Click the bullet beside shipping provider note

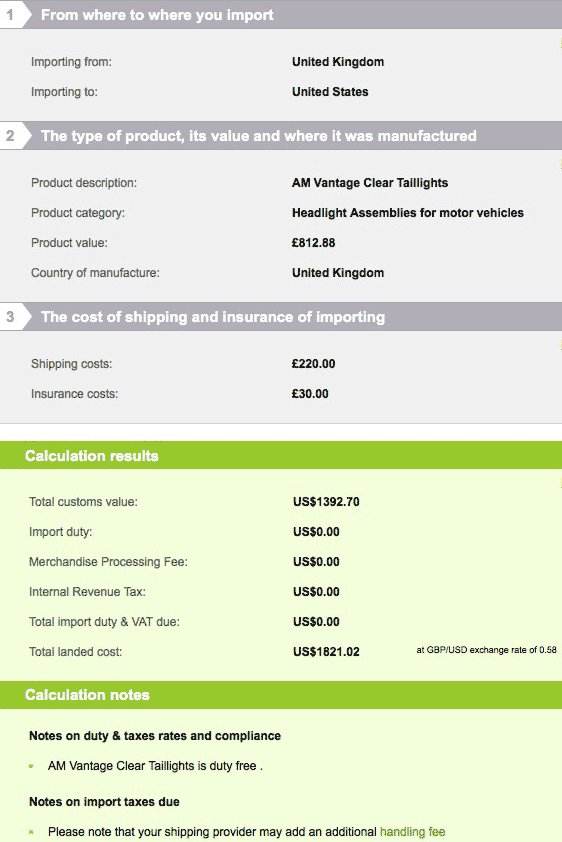coord(31,832)
